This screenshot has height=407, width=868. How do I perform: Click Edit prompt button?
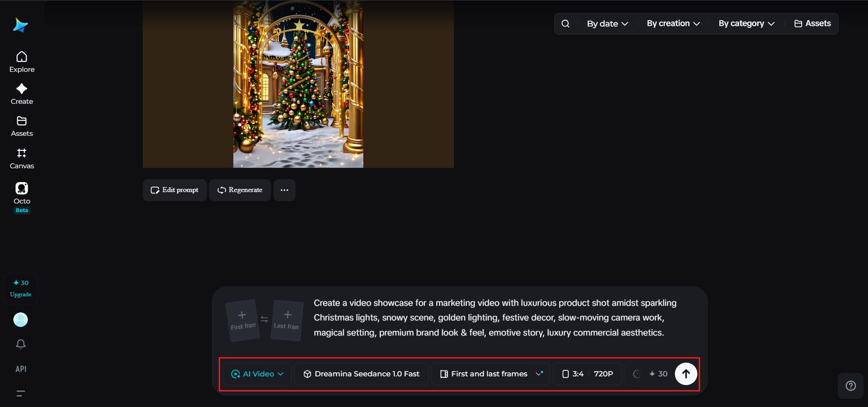tap(175, 190)
